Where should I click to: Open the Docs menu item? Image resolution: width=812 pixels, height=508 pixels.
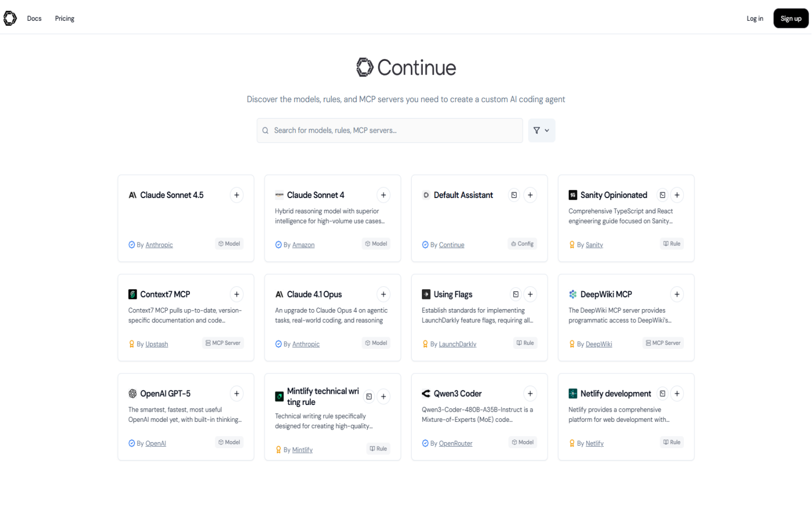coord(34,18)
